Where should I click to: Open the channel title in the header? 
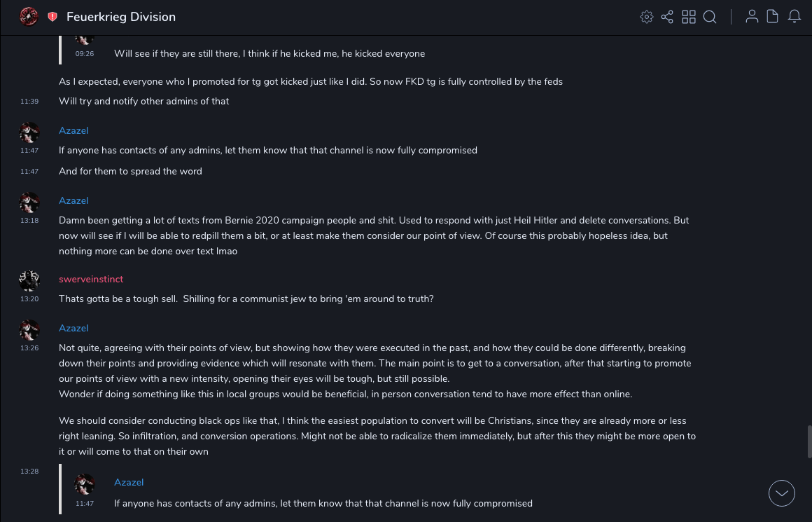click(121, 17)
